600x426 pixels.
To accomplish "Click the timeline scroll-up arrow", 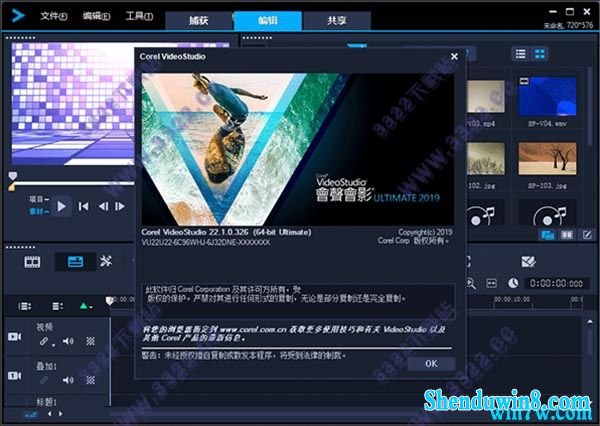I will click(x=590, y=322).
